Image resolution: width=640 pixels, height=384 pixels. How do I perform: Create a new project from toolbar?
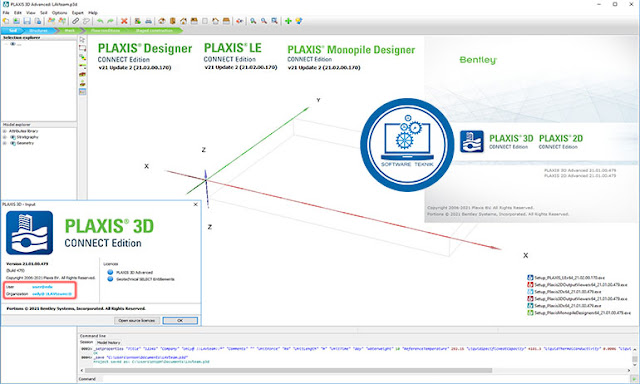[x=6, y=21]
